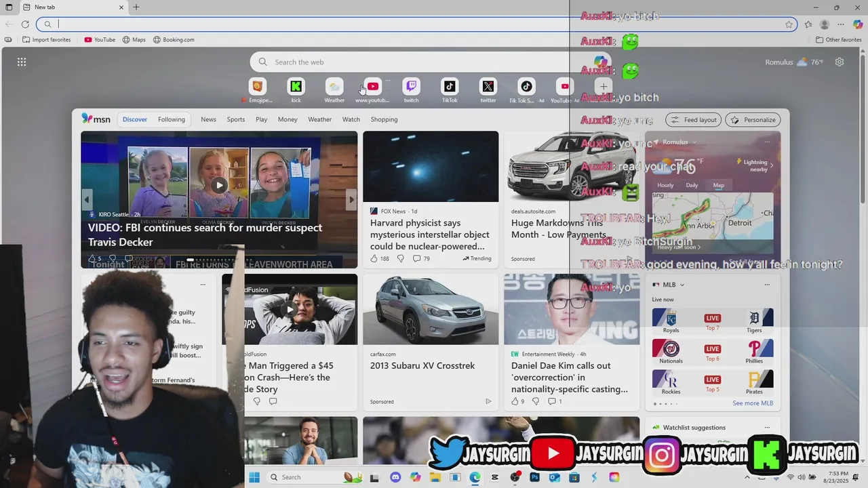Open the Copilot sidebar icon in Edge
The image size is (868, 488).
coord(858,24)
